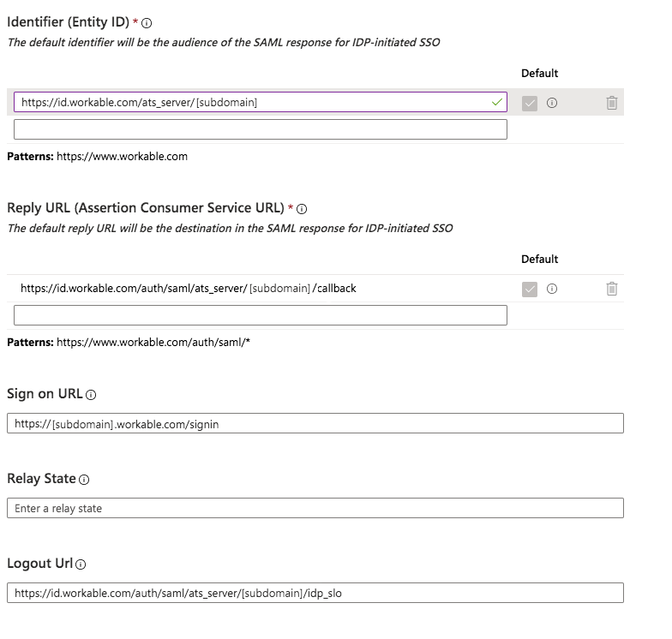Delete the Reply URL callback entry

(x=612, y=289)
